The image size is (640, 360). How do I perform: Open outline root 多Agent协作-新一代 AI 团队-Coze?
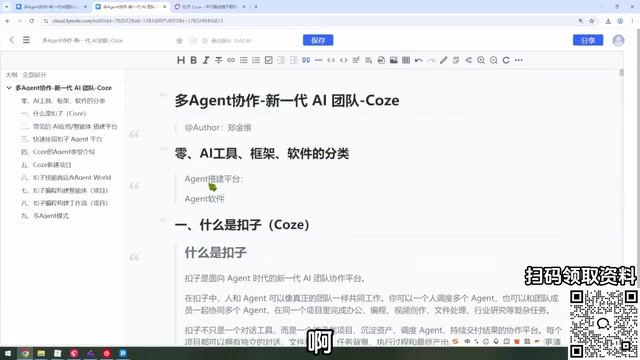(64, 88)
